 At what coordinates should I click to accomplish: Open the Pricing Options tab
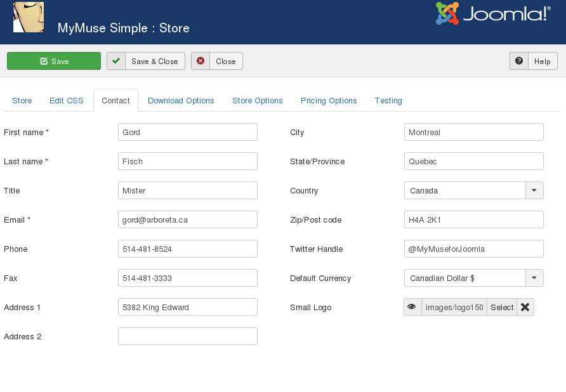[x=329, y=100]
